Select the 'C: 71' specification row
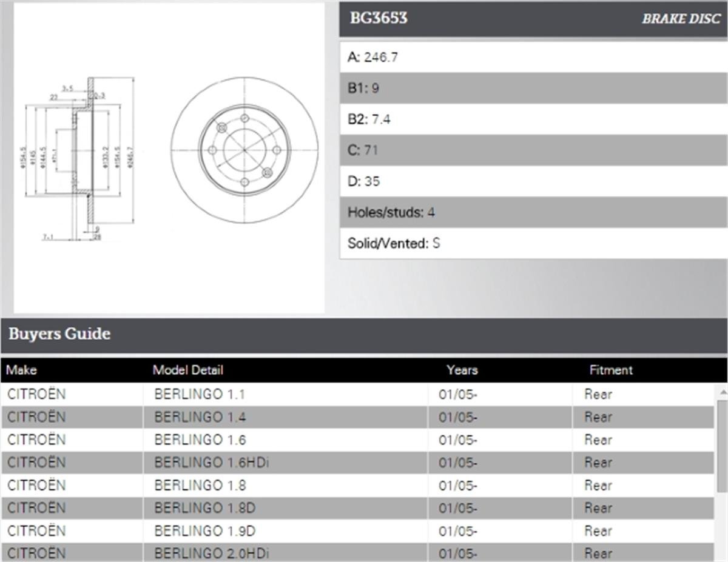This screenshot has height=562, width=728. pos(533,150)
